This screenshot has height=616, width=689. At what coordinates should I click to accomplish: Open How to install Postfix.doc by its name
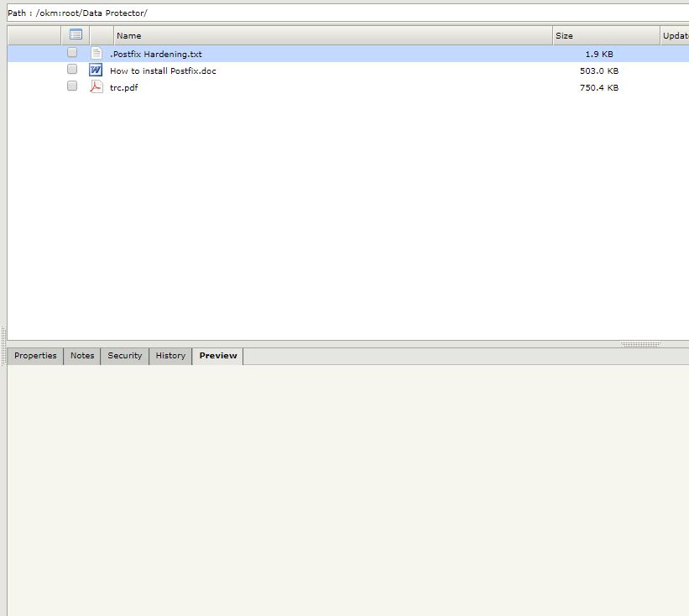163,70
